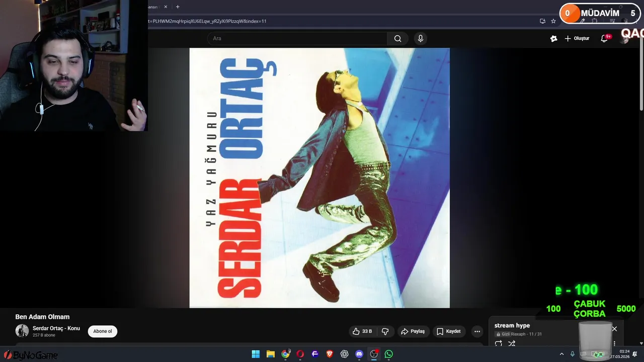Open Windows notification center bell
This screenshot has height=362, width=644.
pyautogui.click(x=635, y=354)
